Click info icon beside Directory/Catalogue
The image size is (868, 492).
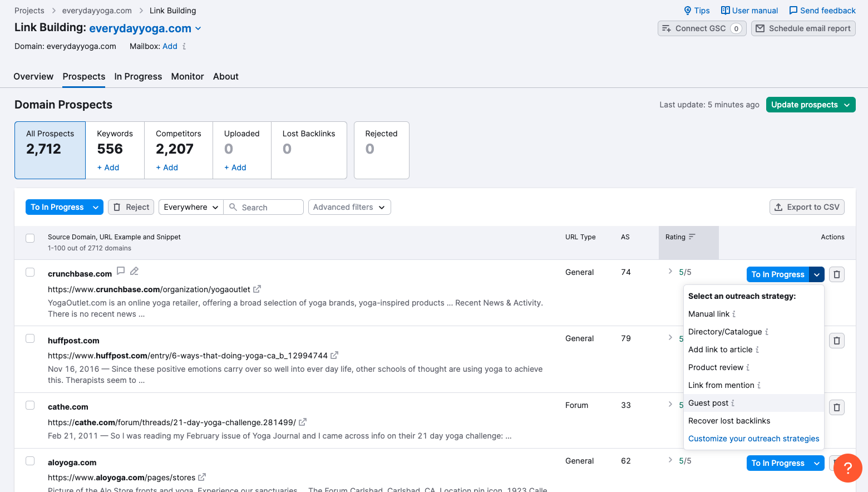(767, 332)
